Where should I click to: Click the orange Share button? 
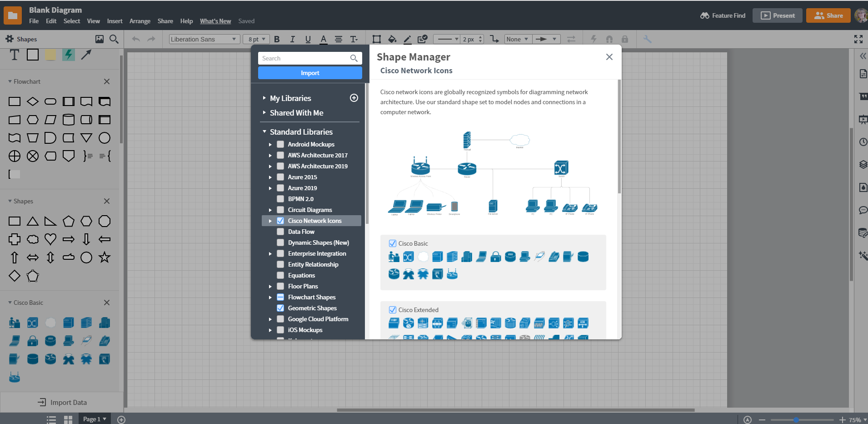828,15
